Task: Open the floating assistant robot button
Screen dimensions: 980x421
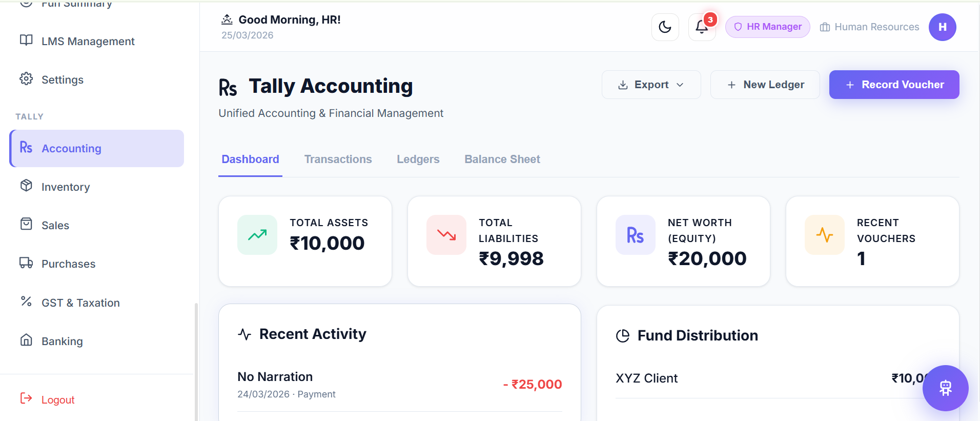Action: 945,388
